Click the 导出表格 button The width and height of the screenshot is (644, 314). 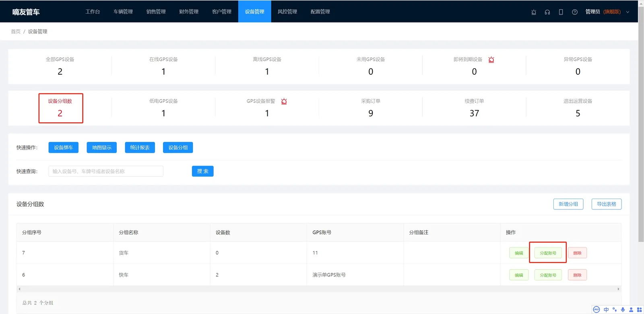coord(607,204)
